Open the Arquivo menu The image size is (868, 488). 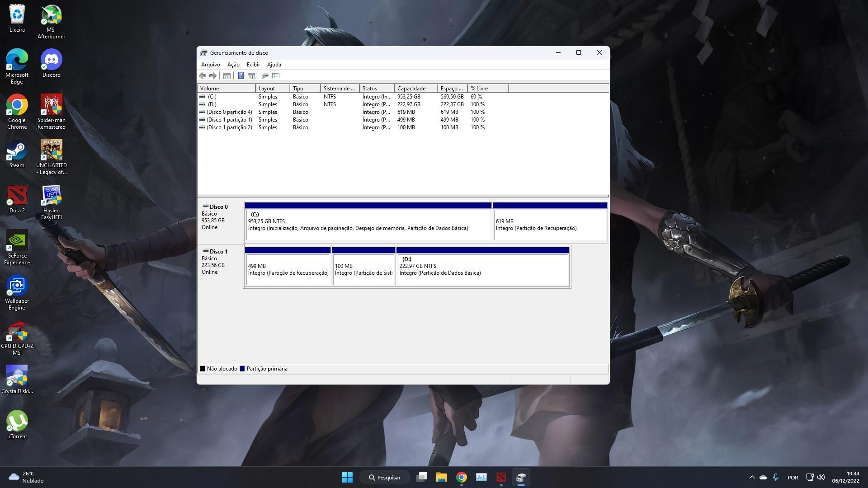click(x=211, y=65)
